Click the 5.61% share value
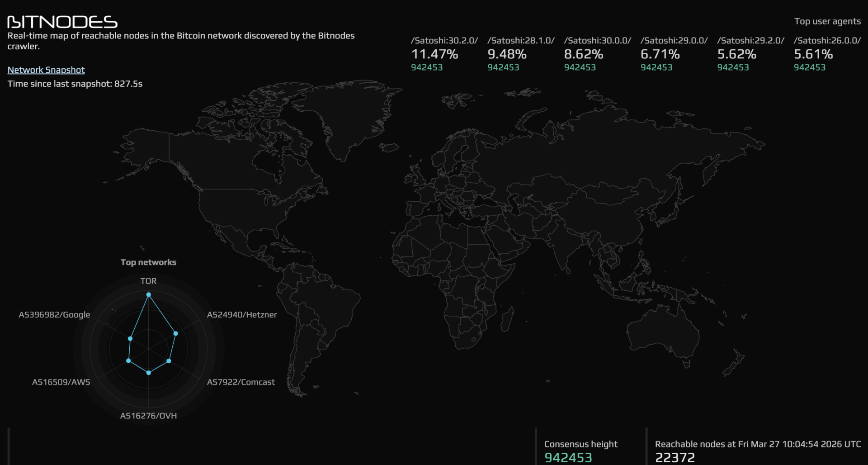Screen dimensions: 868x465 813,54
